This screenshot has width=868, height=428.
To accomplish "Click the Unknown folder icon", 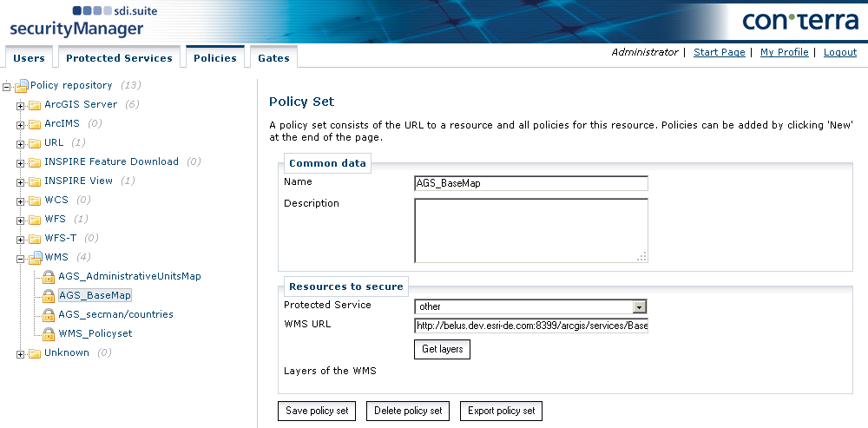I will click(x=35, y=353).
